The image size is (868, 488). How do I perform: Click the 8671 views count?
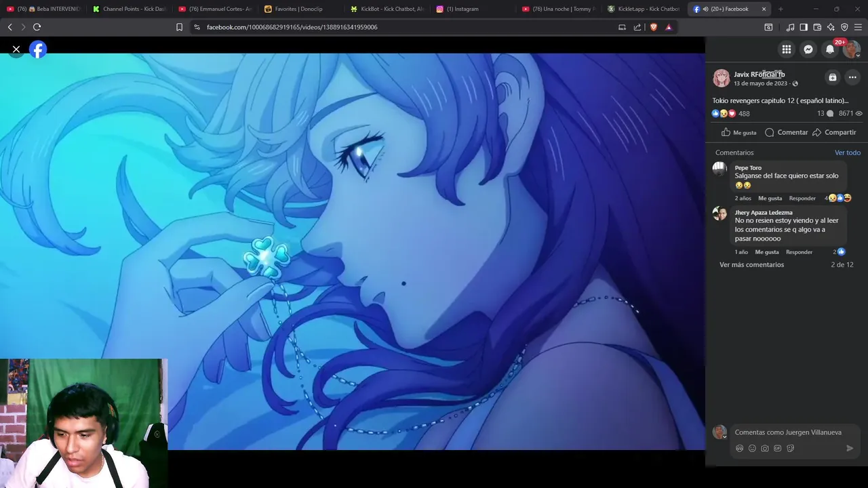[x=850, y=114]
